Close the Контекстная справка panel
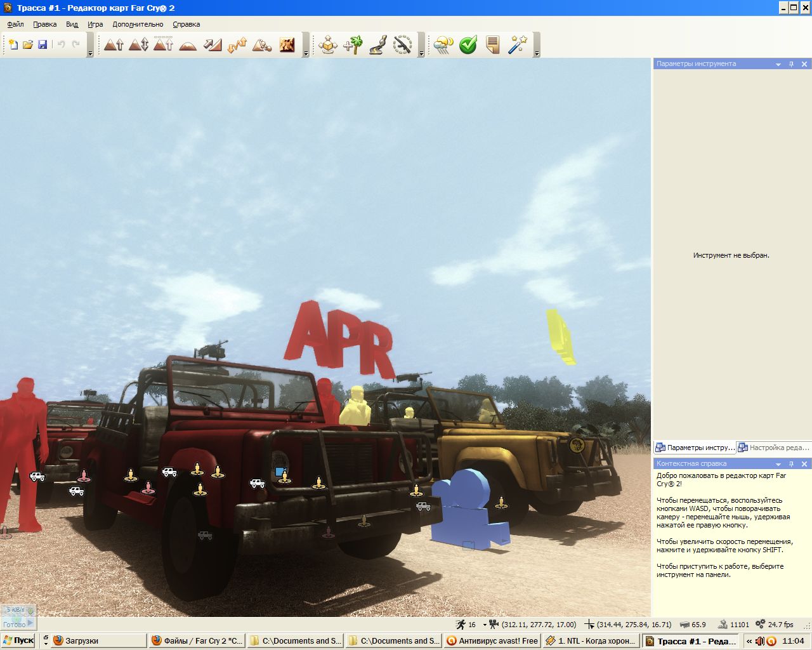 [804, 464]
